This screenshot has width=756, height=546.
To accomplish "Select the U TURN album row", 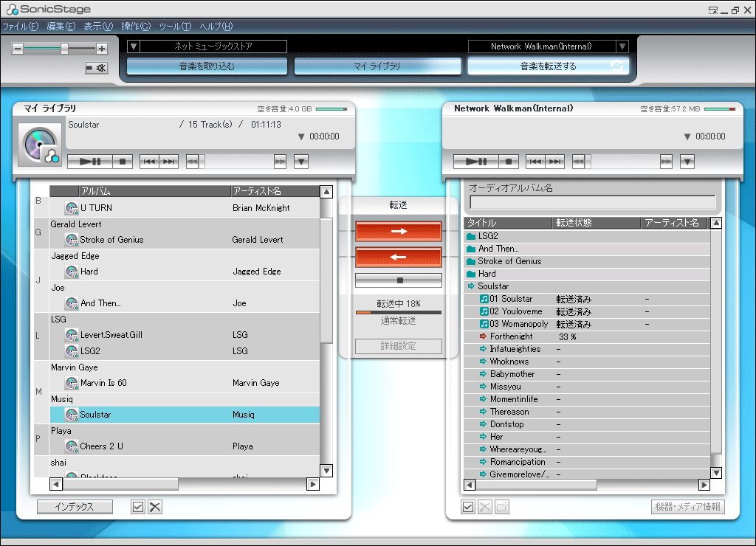I will [185, 208].
